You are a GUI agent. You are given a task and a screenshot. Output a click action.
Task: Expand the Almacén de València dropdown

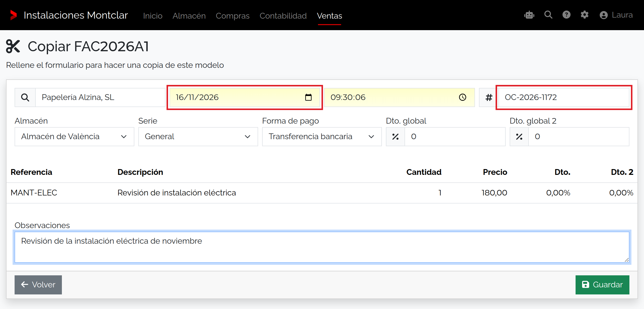(74, 137)
